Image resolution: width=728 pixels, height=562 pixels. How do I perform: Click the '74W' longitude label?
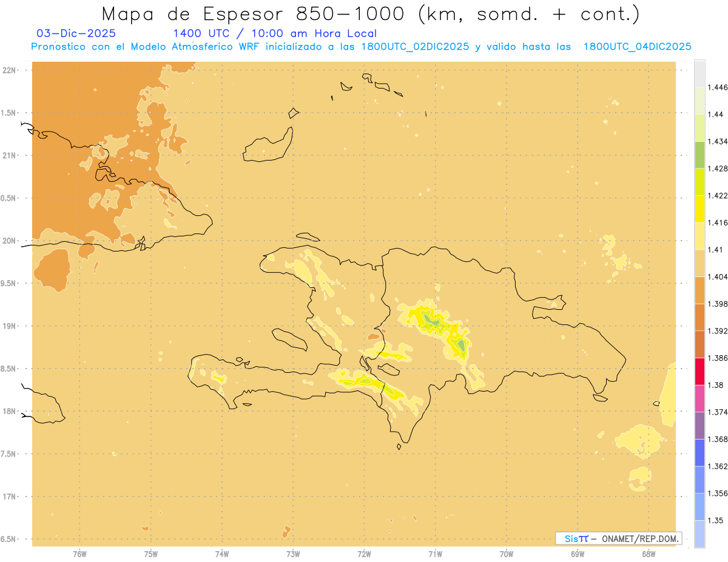[222, 554]
